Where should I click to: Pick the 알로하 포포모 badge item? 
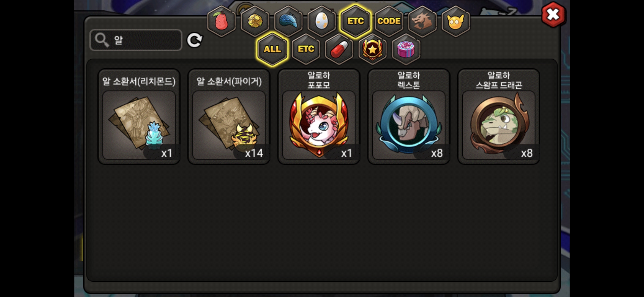point(319,117)
